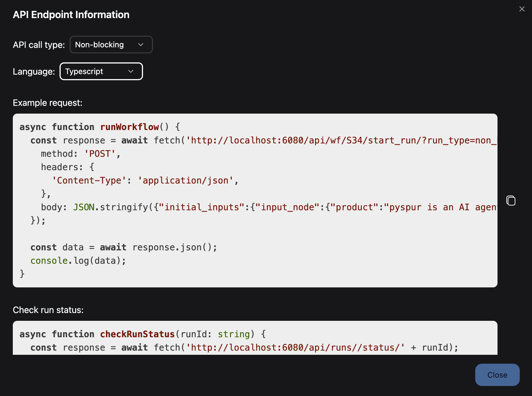Click the Check run status code block
Image resolution: width=532 pixels, height=396 pixels.
pos(250,340)
